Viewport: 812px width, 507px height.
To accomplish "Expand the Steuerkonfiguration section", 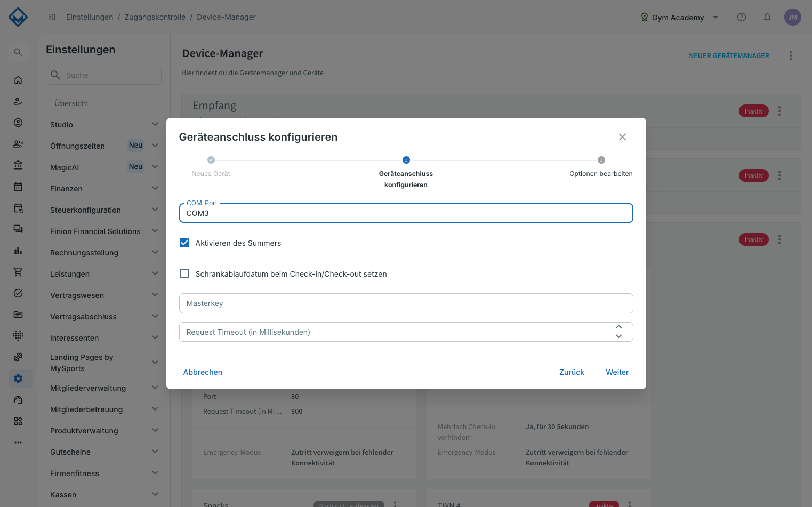I will pyautogui.click(x=155, y=210).
